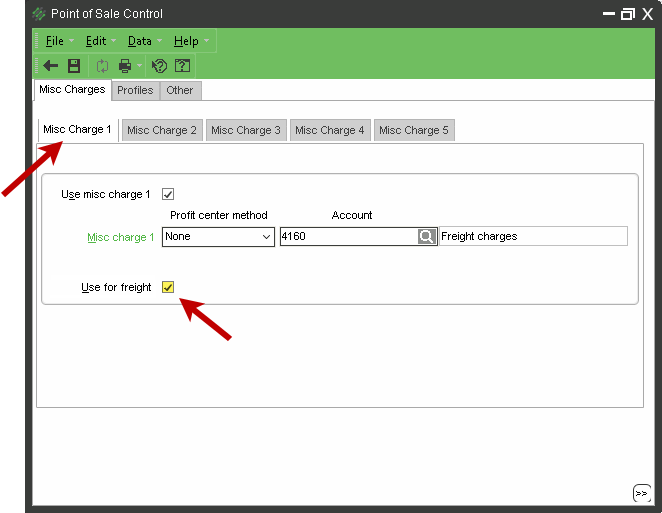Click the green Misc charge 1 link
Screen dimensions: 662x513
121,237
